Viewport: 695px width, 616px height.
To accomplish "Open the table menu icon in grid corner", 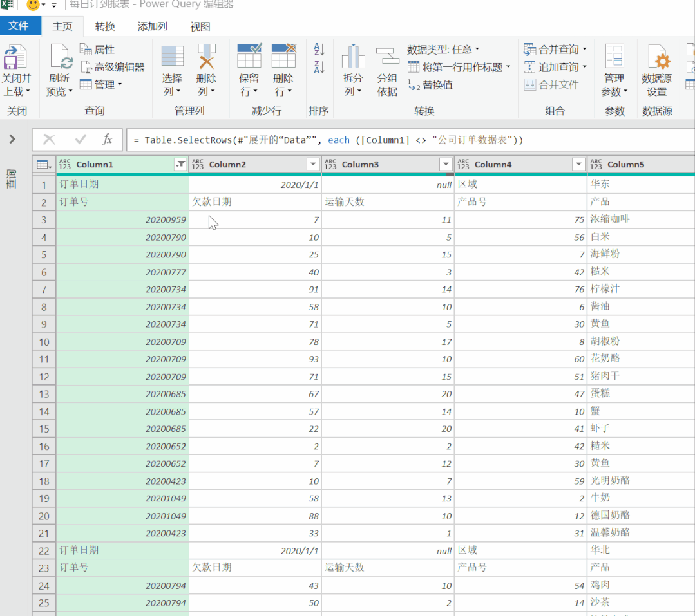I will (x=44, y=165).
